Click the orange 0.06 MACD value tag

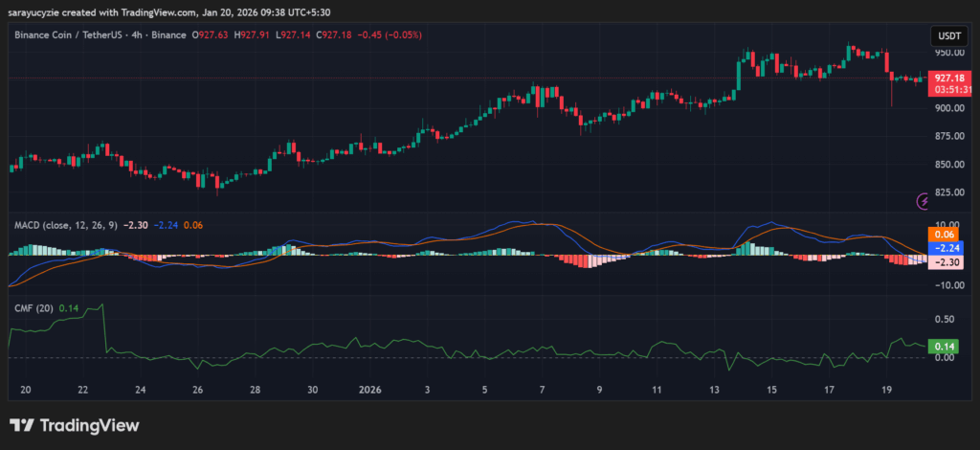tap(943, 234)
